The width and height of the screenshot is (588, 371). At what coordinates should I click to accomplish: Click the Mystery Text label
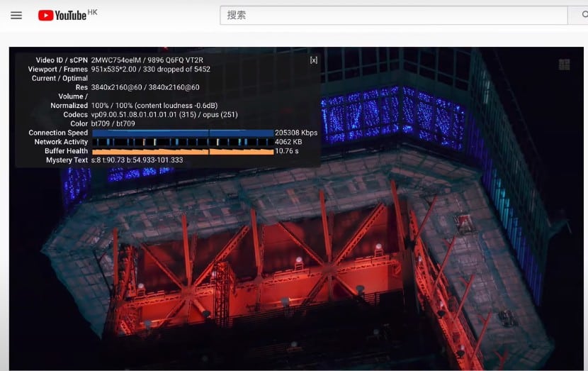[67, 160]
